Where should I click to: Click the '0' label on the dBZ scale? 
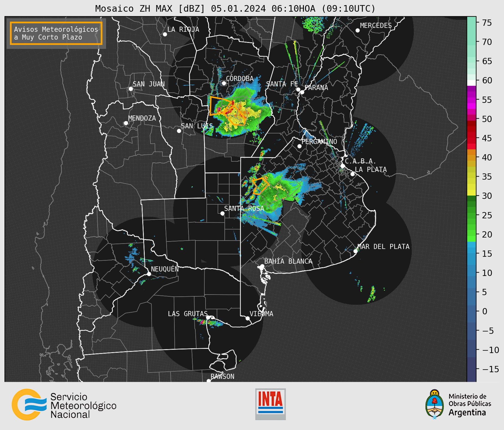tap(485, 311)
